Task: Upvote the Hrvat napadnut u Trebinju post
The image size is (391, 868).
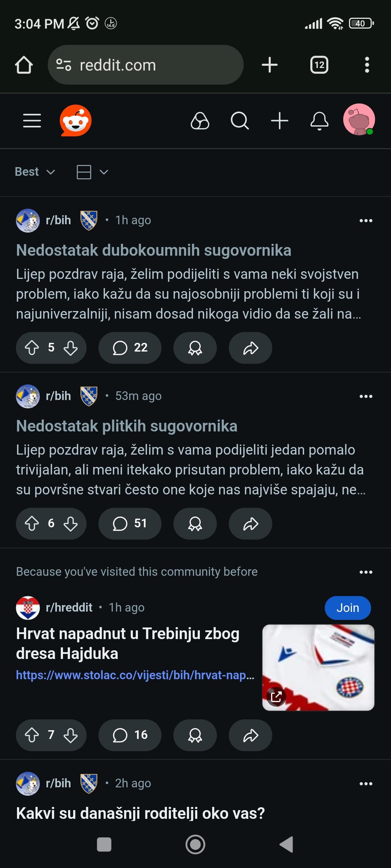Action: (x=32, y=735)
